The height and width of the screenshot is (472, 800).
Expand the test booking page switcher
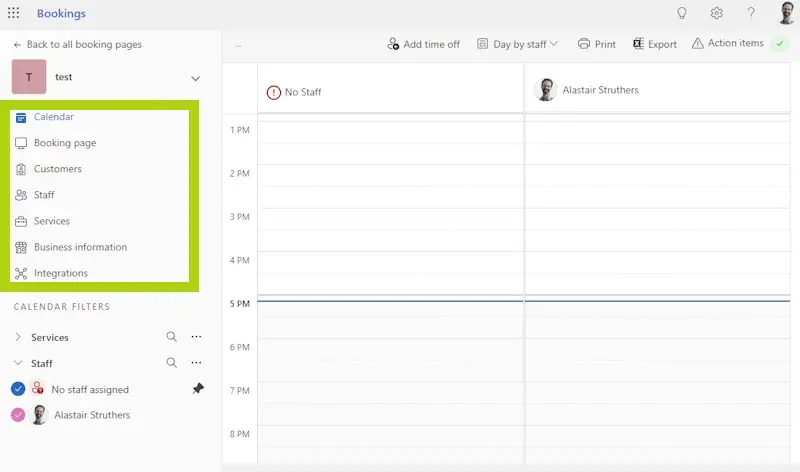click(x=195, y=78)
